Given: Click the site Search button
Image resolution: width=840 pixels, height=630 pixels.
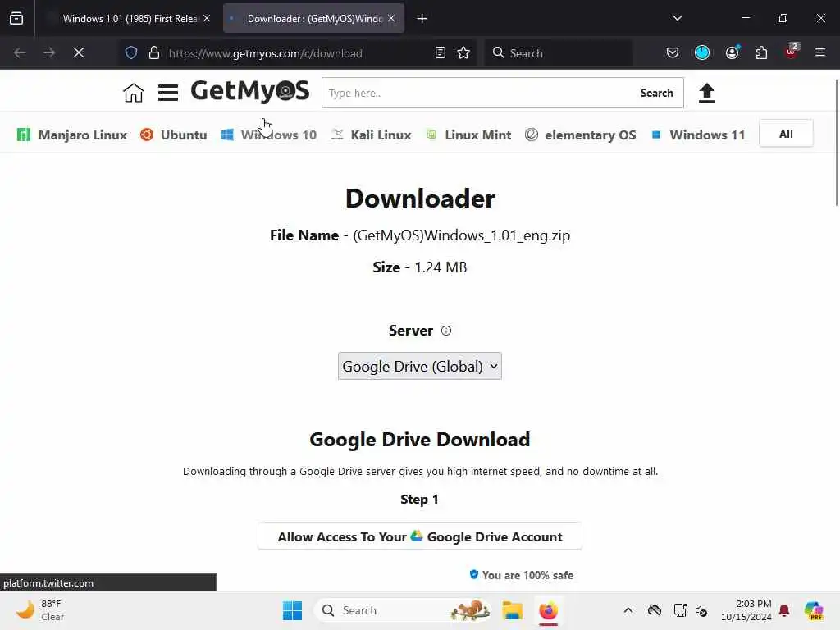Looking at the screenshot, I should (656, 93).
